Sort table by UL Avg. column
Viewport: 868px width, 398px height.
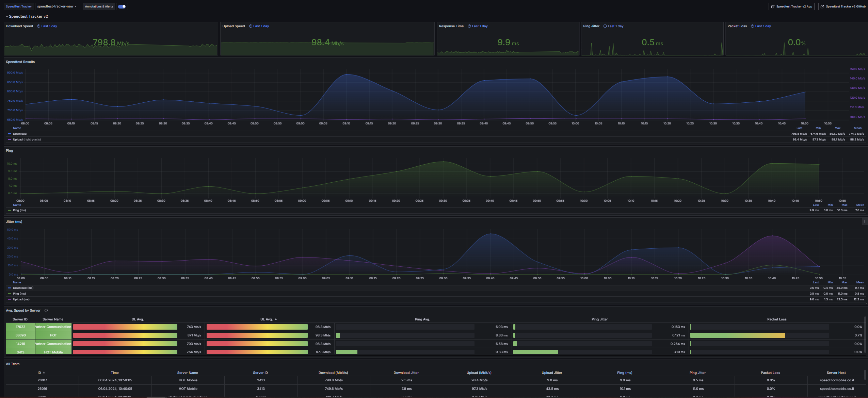[267, 319]
